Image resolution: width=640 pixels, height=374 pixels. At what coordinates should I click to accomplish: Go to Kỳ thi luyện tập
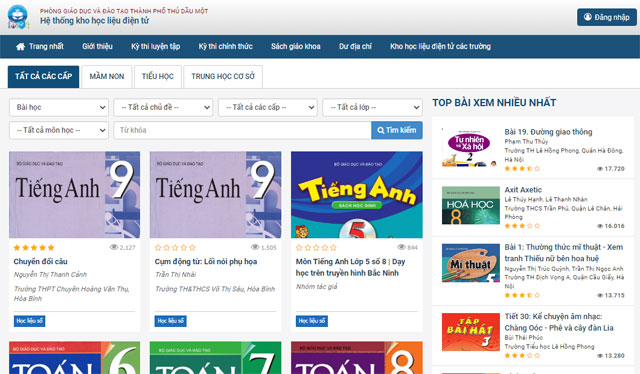click(x=156, y=47)
